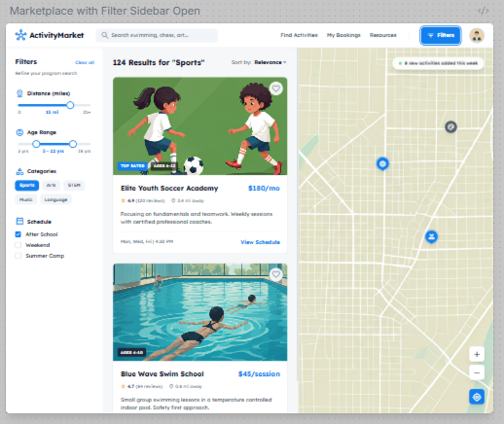Image resolution: width=504 pixels, height=424 pixels.
Task: Check the Summer Camp checkbox
Action: (18, 256)
